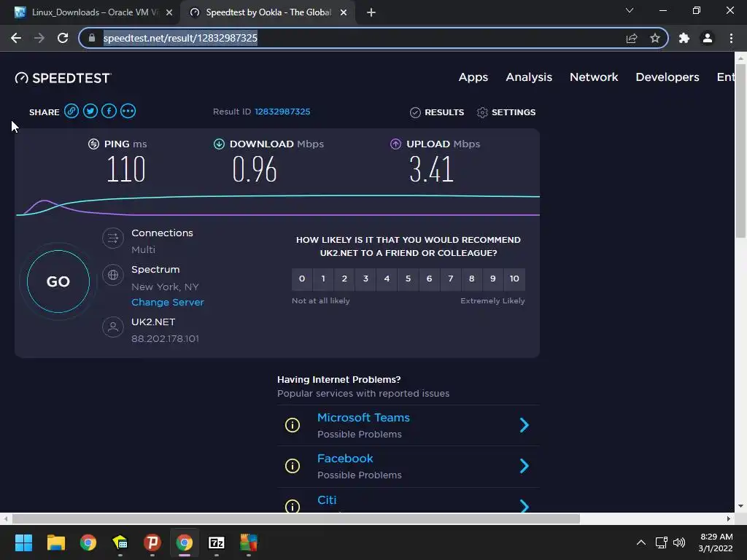Select recommendation rating 5
Screen dimensions: 747x560
pos(408,279)
